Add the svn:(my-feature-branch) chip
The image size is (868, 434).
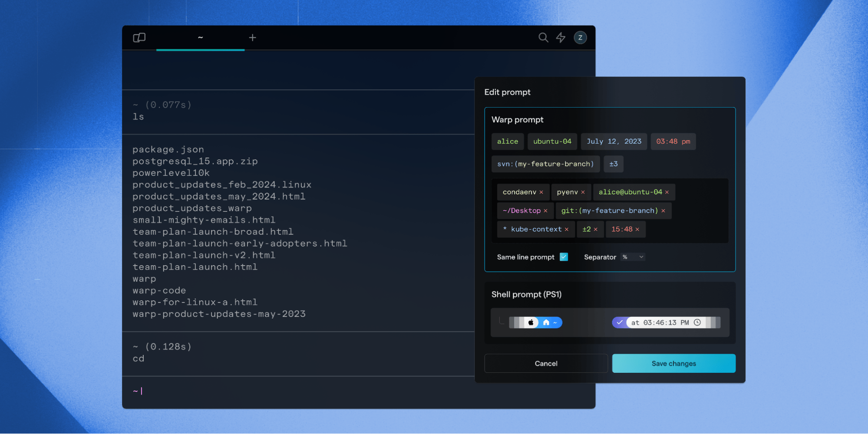(545, 164)
